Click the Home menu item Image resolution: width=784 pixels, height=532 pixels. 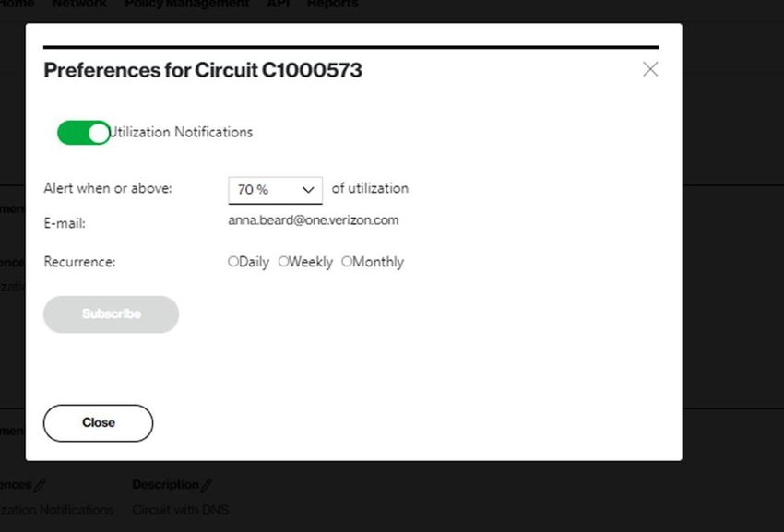[x=17, y=3]
